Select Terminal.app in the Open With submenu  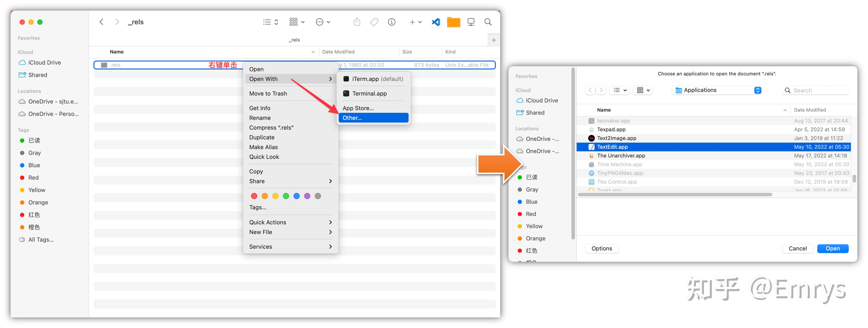pyautogui.click(x=369, y=93)
